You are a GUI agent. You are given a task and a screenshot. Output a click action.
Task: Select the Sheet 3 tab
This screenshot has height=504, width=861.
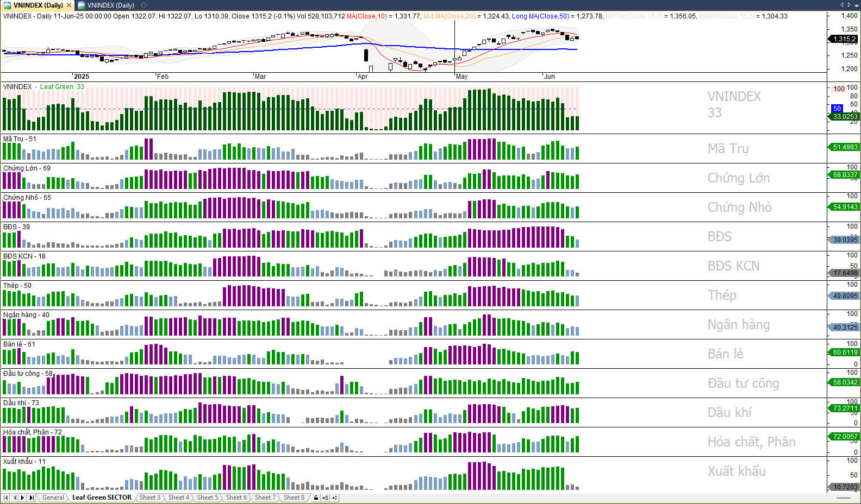pyautogui.click(x=149, y=497)
